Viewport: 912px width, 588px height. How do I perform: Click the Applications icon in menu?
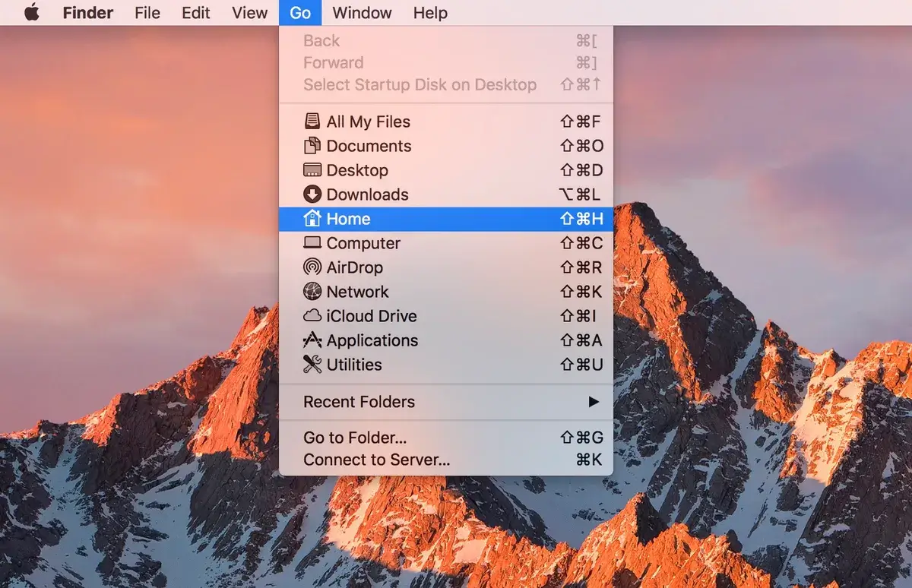point(312,340)
